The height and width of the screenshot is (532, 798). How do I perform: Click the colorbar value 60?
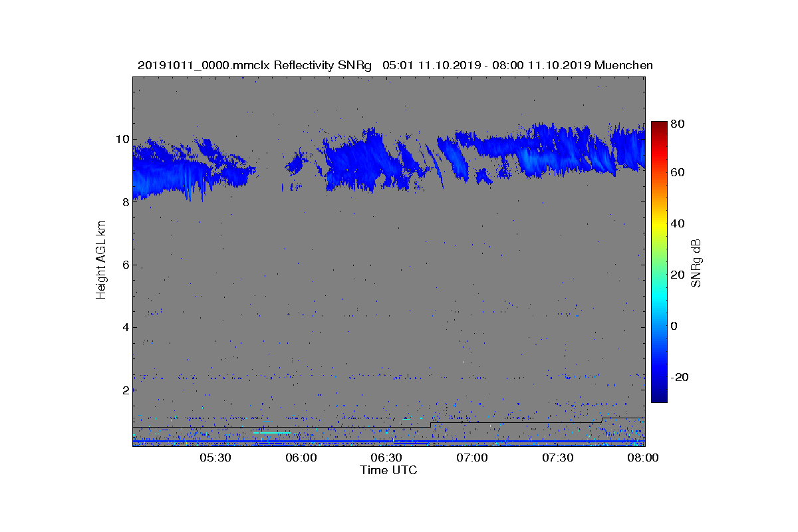click(x=678, y=173)
